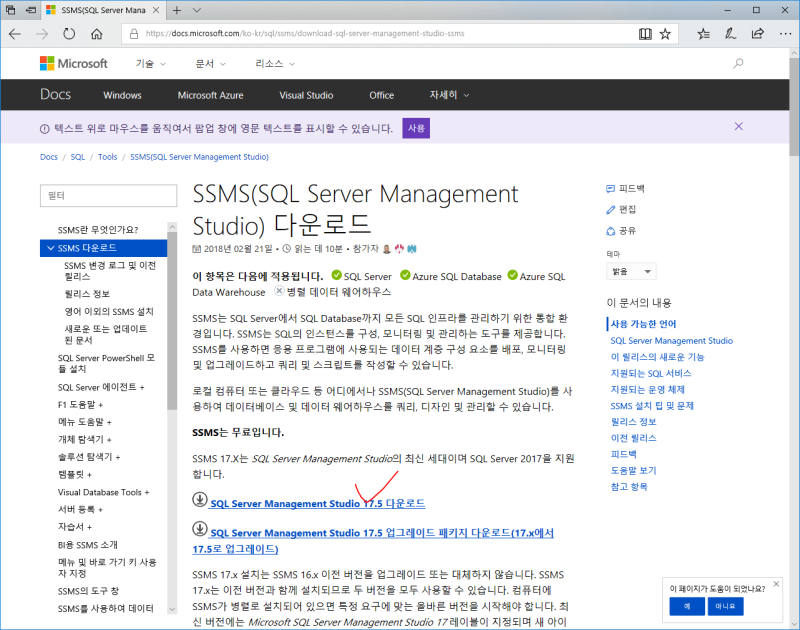Open reading view with the book icon
Viewport: 800px width, 630px height.
point(645,33)
